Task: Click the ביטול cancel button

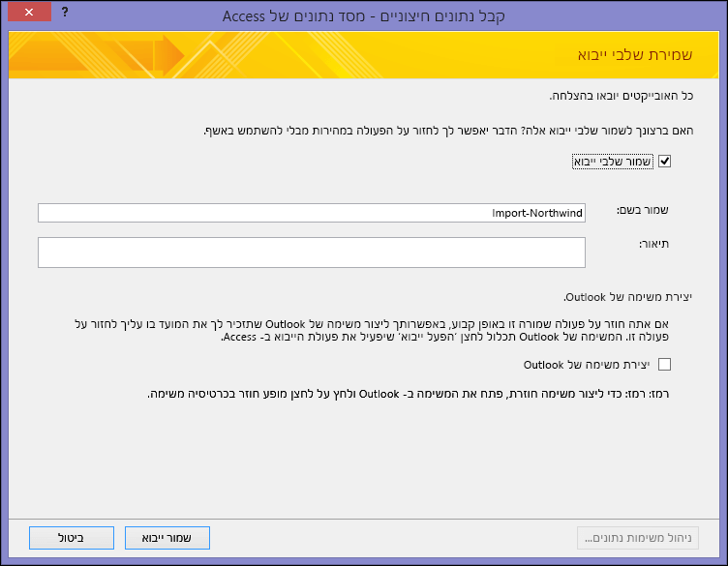Action: click(72, 538)
